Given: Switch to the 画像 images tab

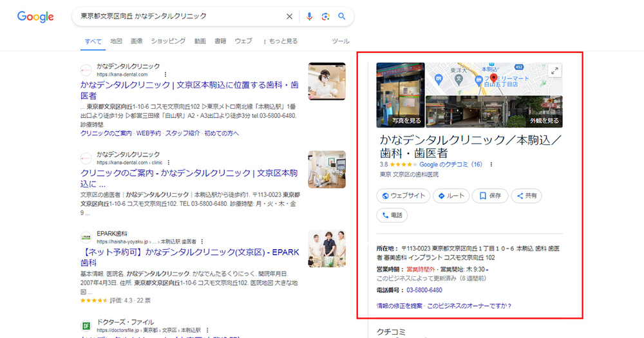Looking at the screenshot, I should pos(137,41).
